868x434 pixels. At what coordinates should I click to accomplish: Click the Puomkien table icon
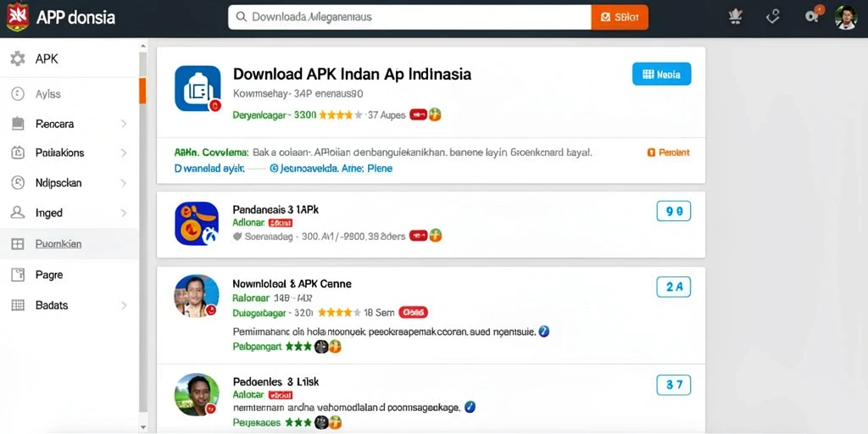click(x=18, y=243)
